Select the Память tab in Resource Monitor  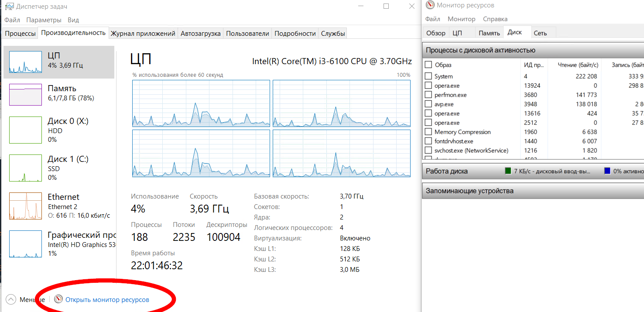(489, 33)
